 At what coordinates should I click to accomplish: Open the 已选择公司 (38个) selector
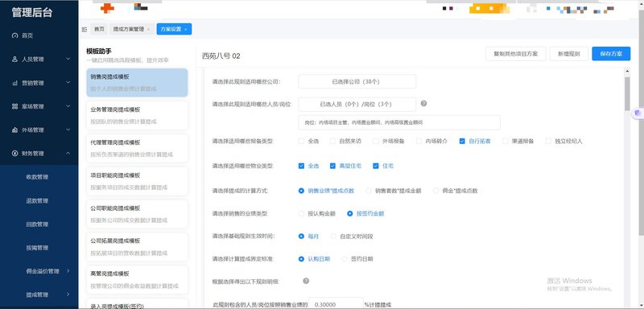[x=357, y=81]
